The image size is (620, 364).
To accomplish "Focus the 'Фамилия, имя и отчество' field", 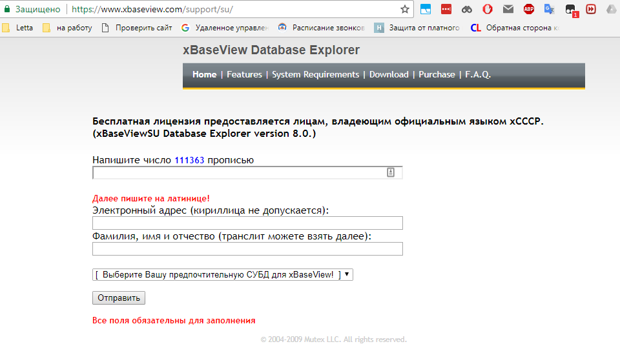I will point(247,248).
